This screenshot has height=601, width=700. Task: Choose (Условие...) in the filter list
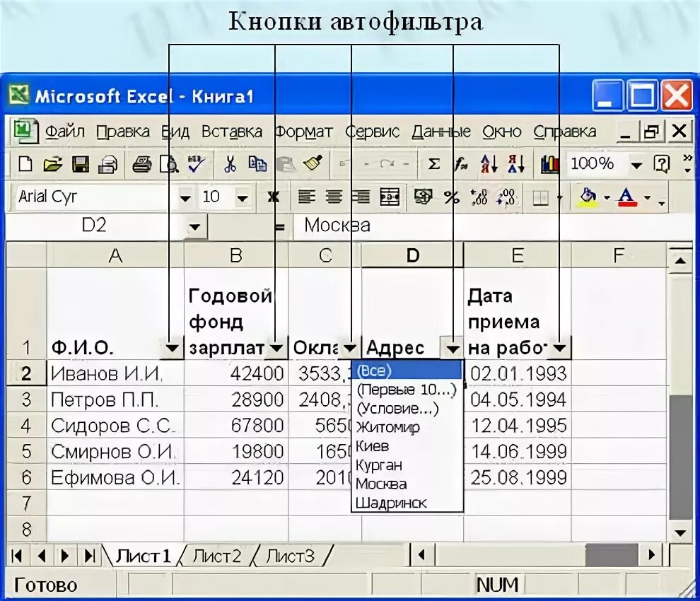point(407,409)
